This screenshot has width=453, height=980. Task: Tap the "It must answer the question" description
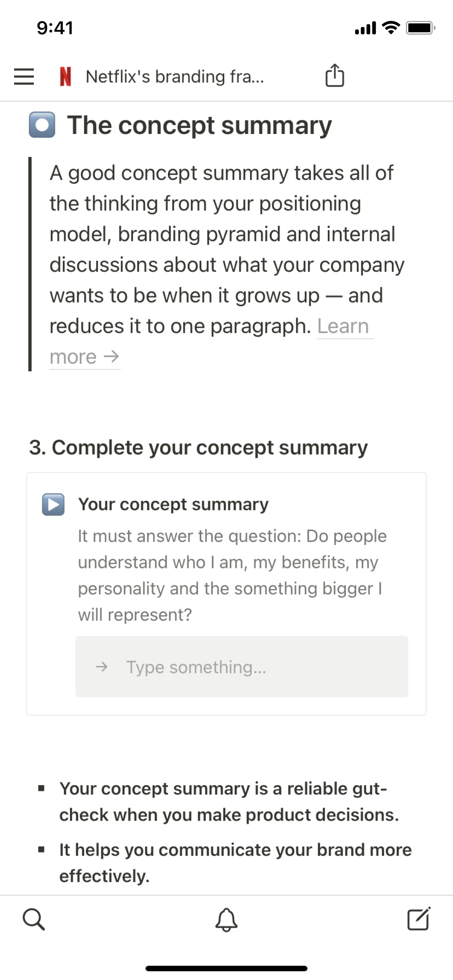click(x=232, y=575)
